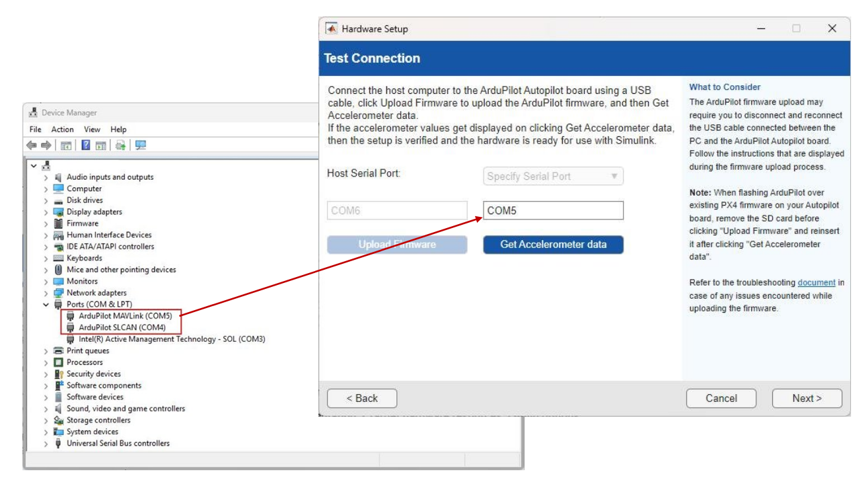Click the Next > button
The height and width of the screenshot is (480, 868).
pyautogui.click(x=807, y=399)
